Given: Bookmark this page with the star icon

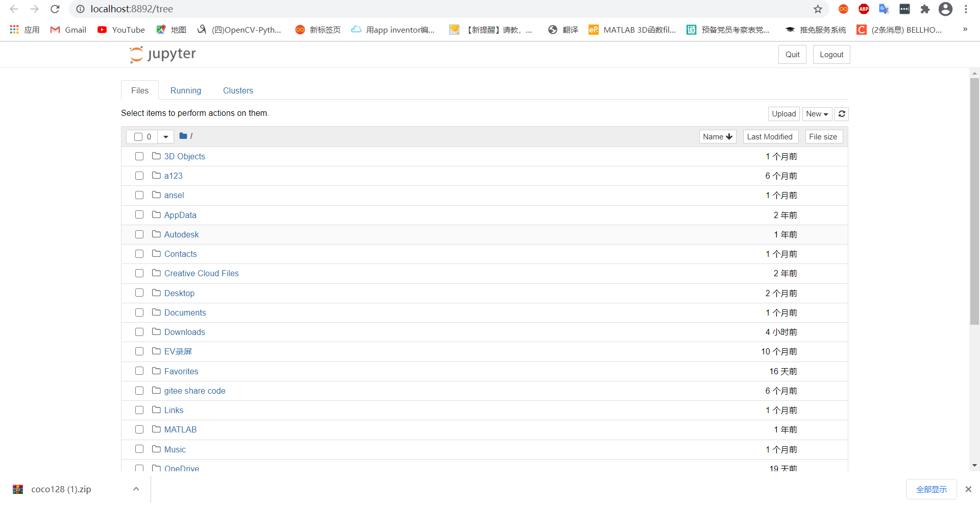Looking at the screenshot, I should 818,9.
